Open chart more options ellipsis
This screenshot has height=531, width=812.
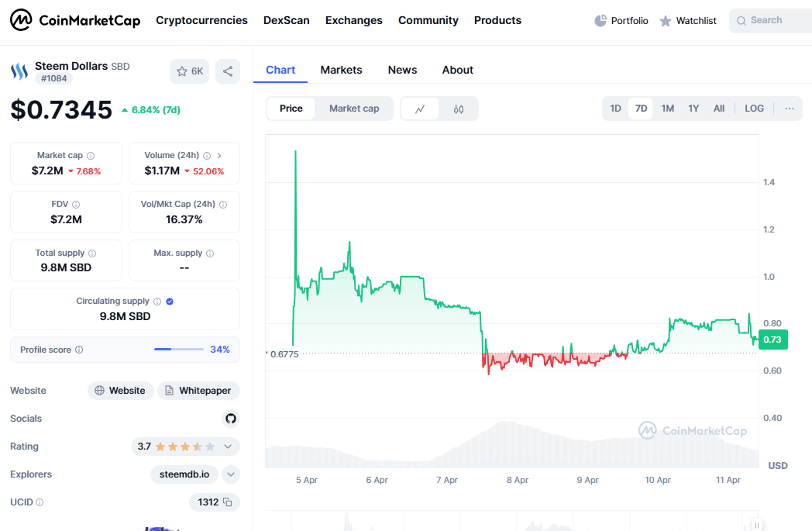[790, 109]
